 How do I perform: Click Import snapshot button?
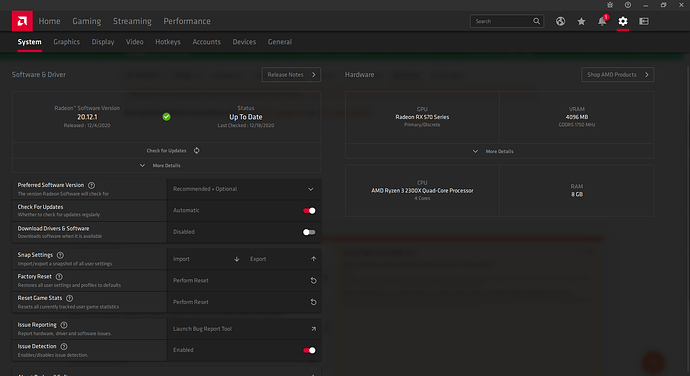click(206, 259)
